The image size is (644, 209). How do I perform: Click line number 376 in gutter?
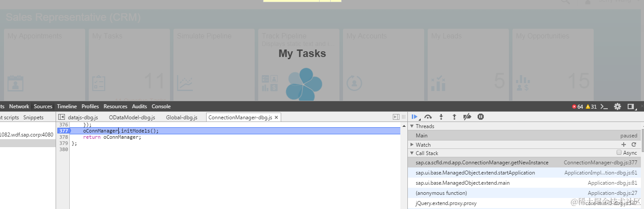(64, 125)
